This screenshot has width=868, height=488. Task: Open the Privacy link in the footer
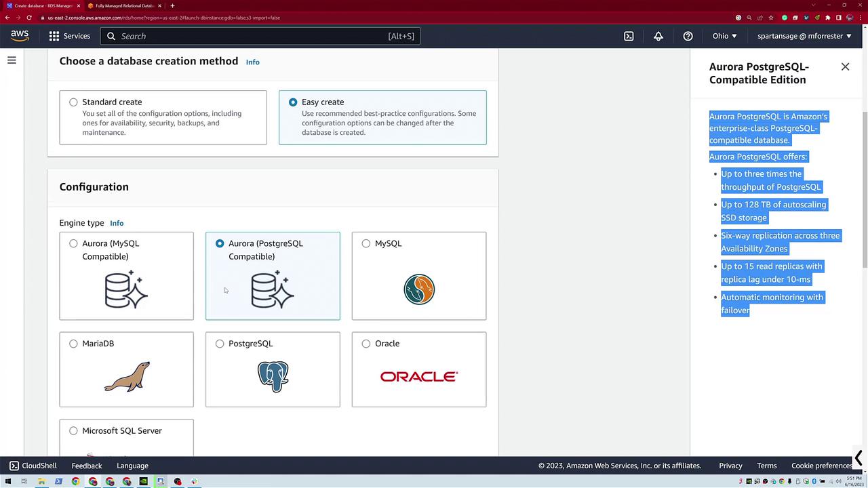pyautogui.click(x=730, y=466)
